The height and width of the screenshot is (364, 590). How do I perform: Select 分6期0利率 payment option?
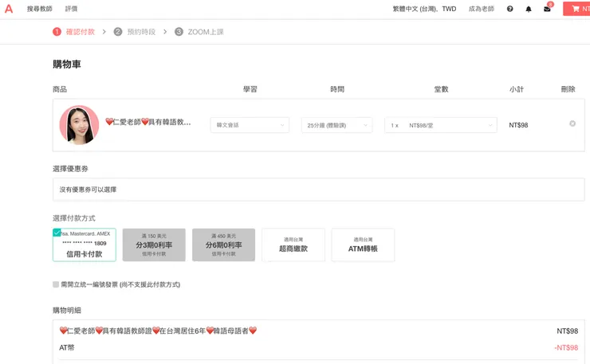click(223, 245)
